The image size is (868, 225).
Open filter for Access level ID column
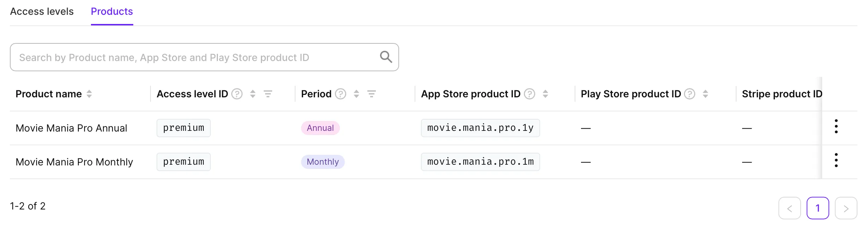point(268,94)
